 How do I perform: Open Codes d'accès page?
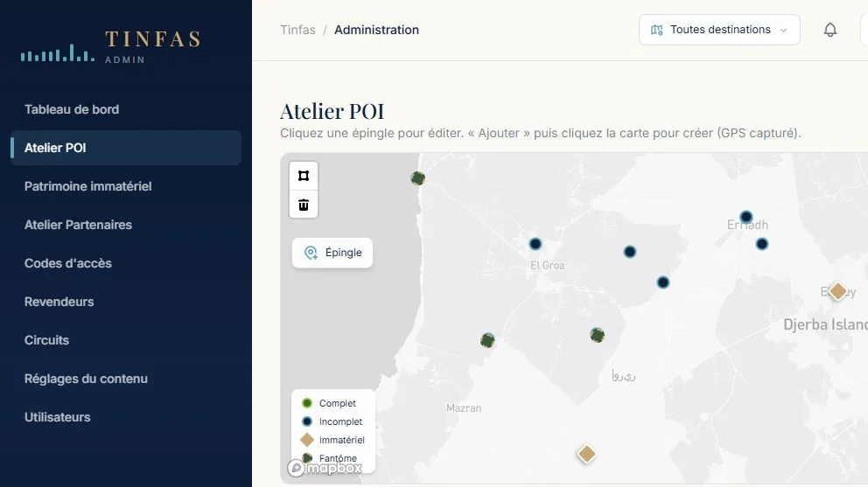(126, 263)
